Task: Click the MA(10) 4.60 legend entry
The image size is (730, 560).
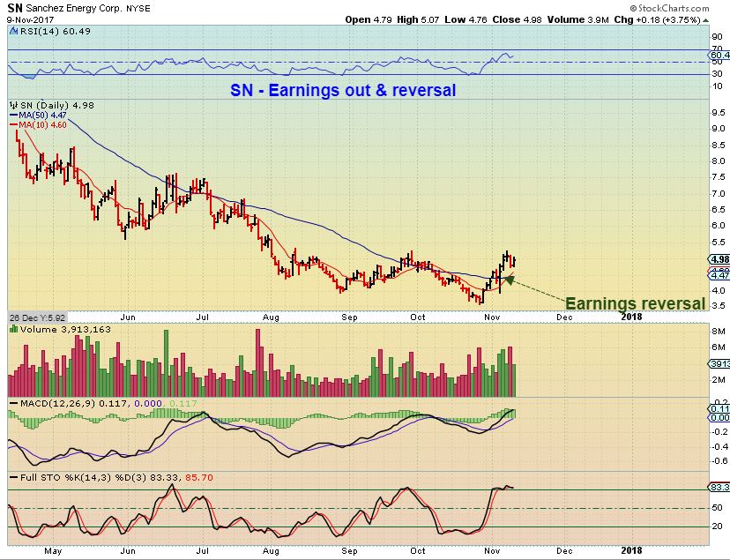Action: (x=38, y=124)
